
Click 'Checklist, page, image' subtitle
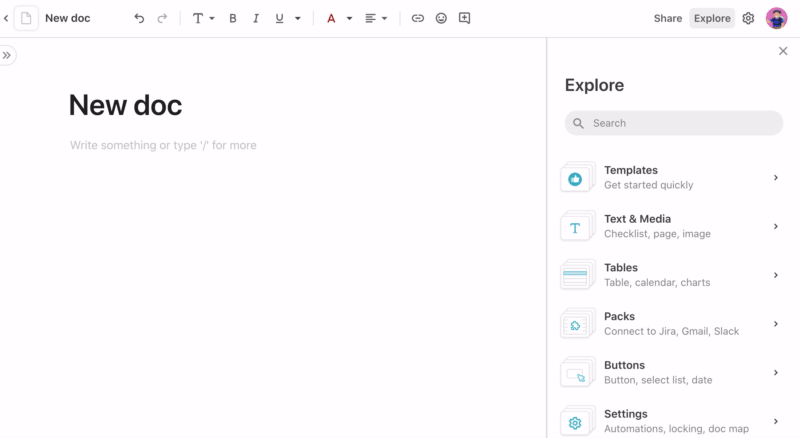coord(657,234)
